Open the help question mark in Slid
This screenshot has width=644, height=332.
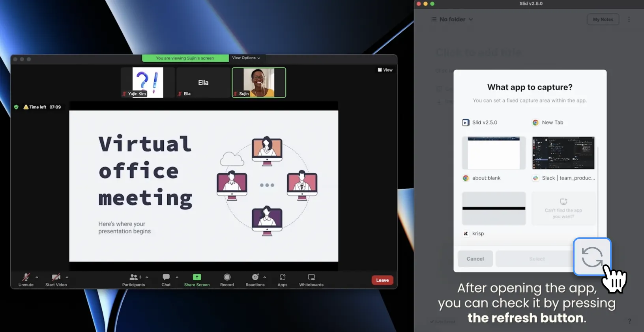tap(629, 321)
